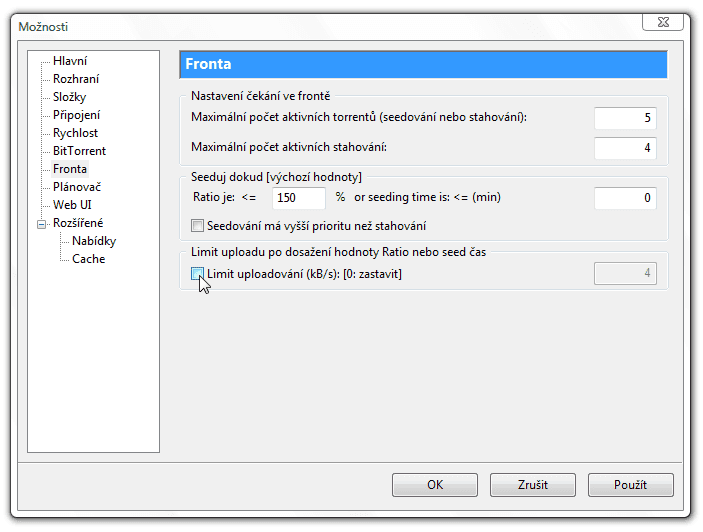Click the 'Ratio je: <=' label

coord(225,197)
